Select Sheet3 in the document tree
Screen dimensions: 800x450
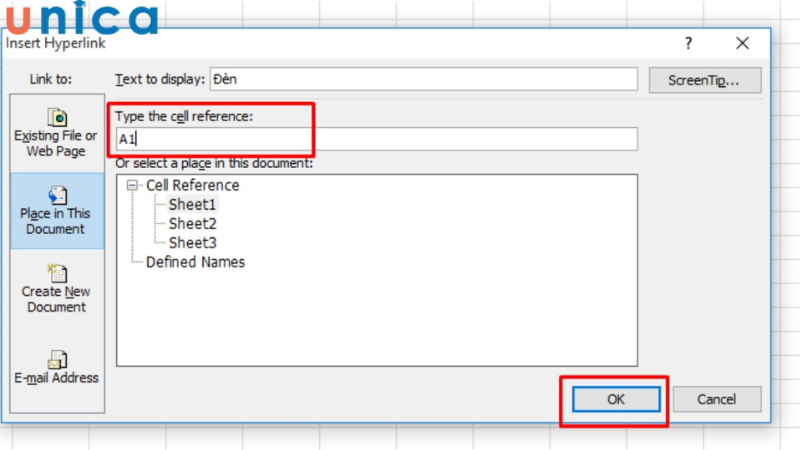point(193,243)
